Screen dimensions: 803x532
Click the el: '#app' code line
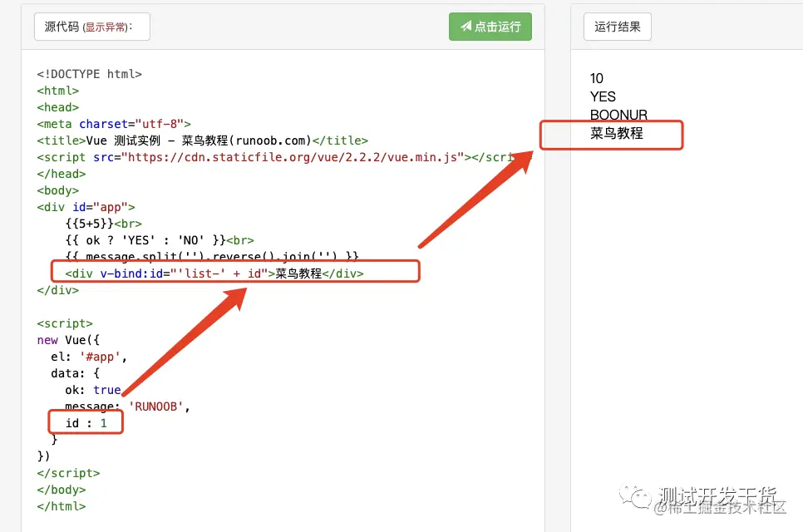click(x=89, y=357)
